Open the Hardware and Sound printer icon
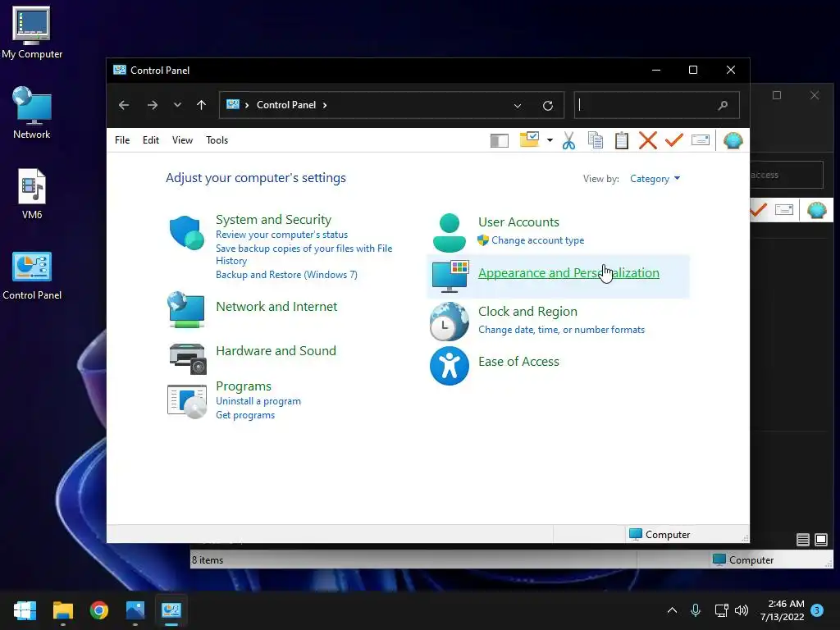This screenshot has height=630, width=840. (x=188, y=358)
